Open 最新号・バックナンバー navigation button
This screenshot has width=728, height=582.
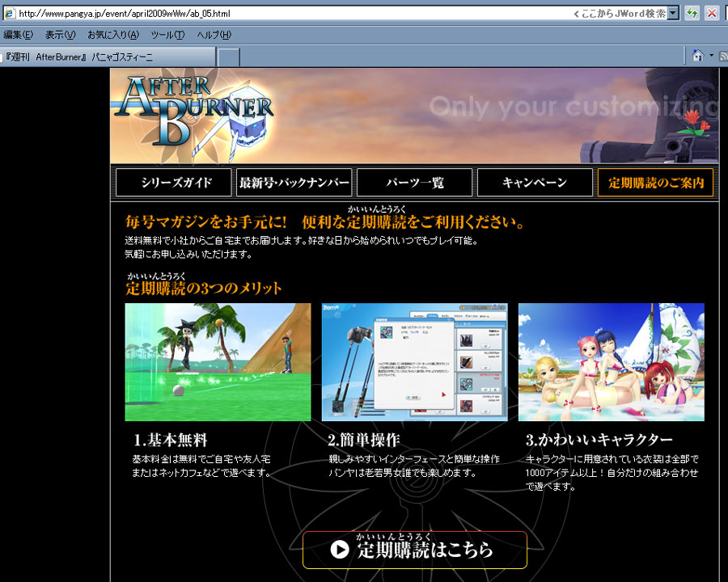click(x=294, y=183)
